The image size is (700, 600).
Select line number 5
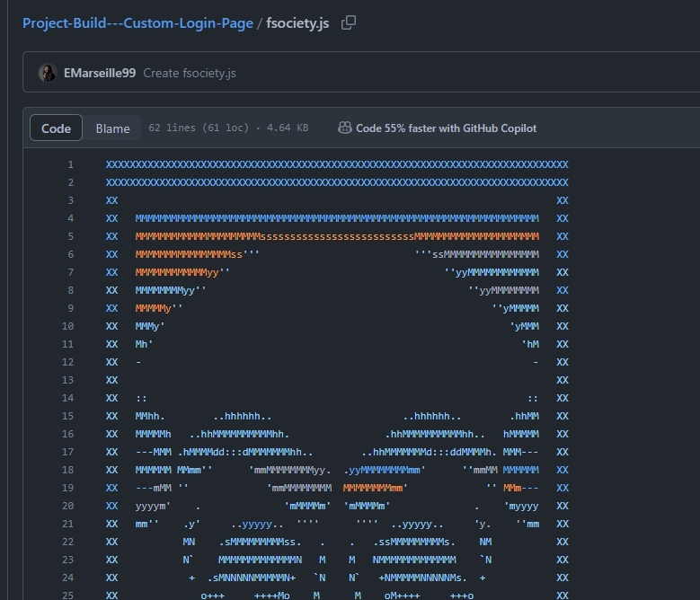tap(70, 236)
